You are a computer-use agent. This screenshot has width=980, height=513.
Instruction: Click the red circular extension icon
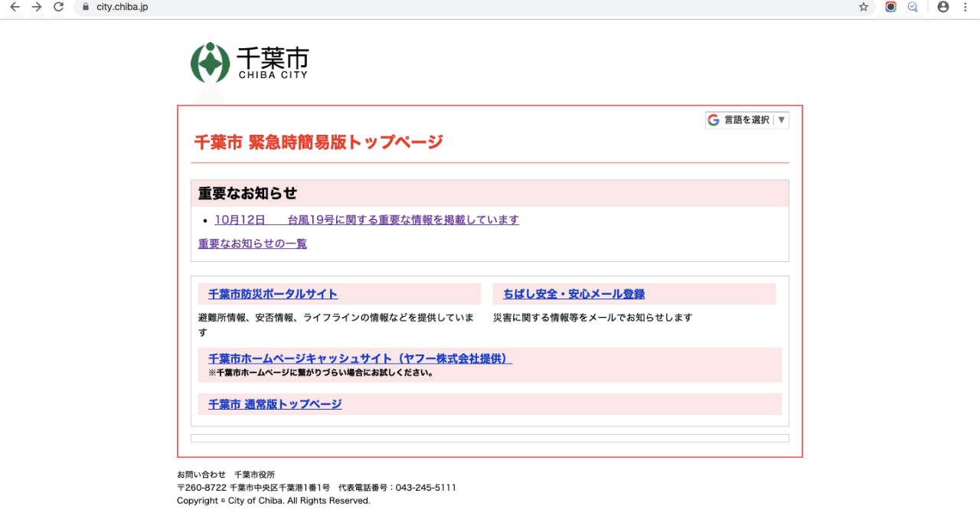tap(890, 7)
